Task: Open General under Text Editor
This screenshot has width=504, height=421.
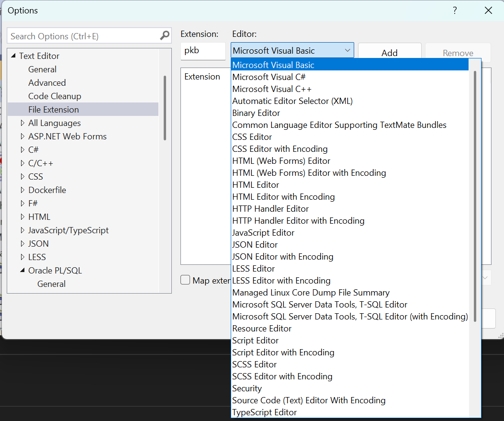Action: tap(42, 69)
